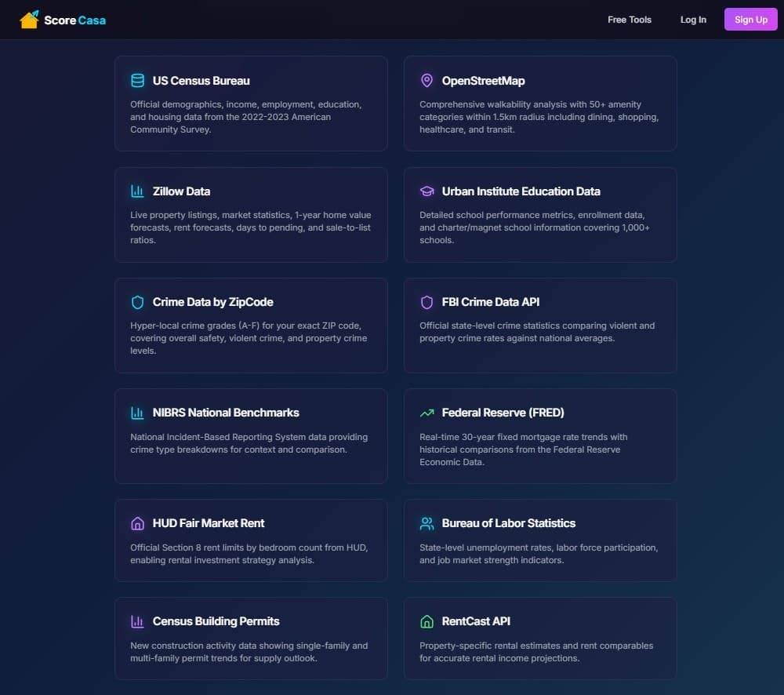Click the US Census Bureau database icon
The height and width of the screenshot is (695, 784).
(x=137, y=80)
